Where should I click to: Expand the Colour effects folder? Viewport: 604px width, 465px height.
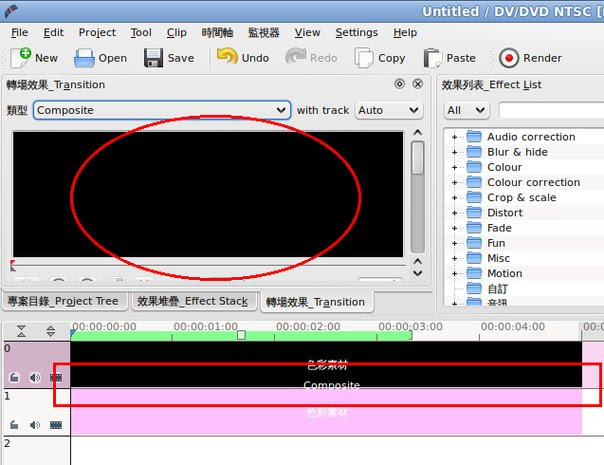click(455, 168)
